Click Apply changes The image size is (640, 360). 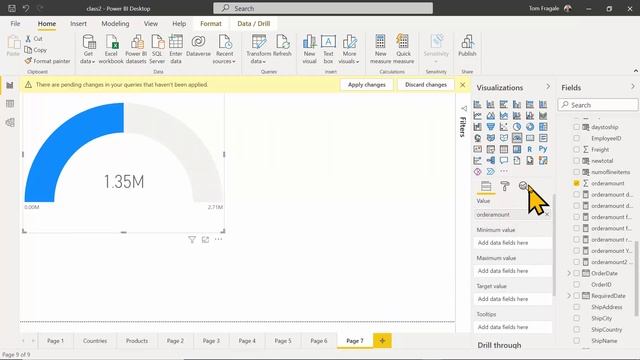tap(367, 85)
